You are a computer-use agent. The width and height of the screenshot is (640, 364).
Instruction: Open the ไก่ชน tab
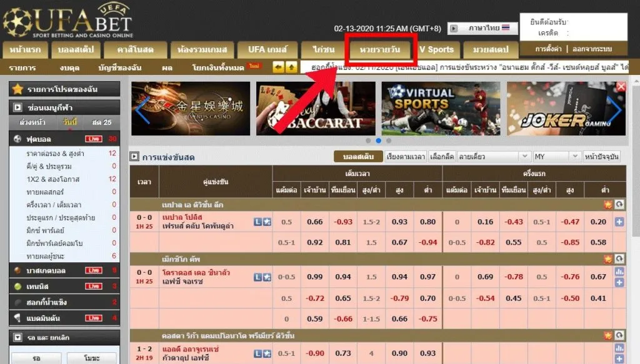click(324, 50)
